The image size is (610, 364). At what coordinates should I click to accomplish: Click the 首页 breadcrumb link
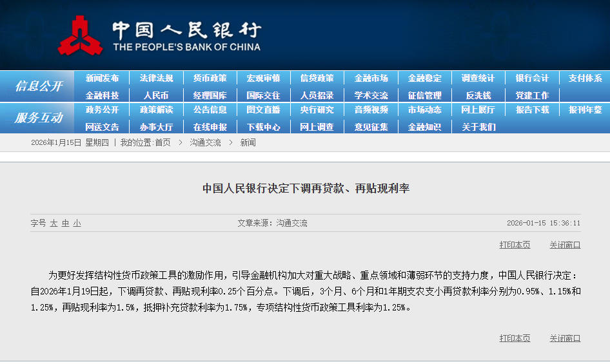coord(162,142)
